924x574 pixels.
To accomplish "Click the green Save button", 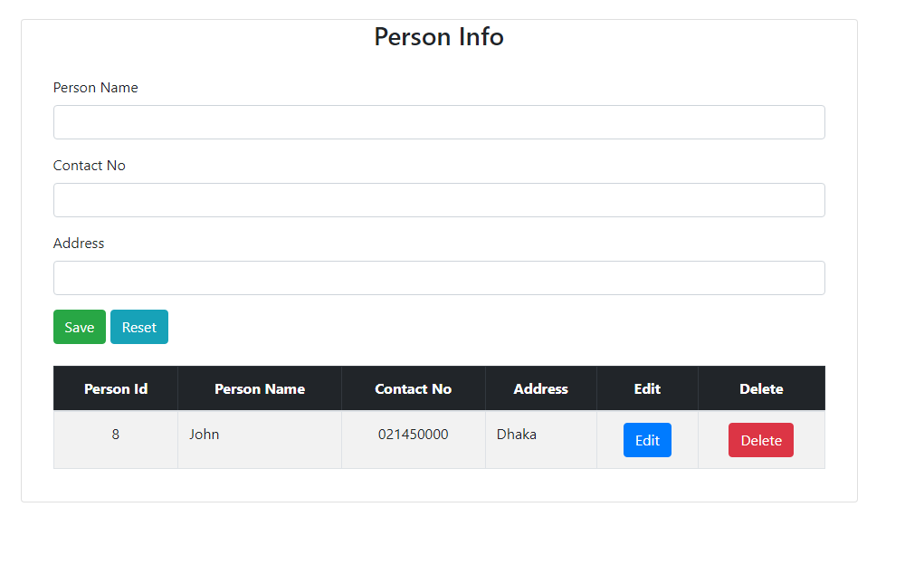I will 80,327.
